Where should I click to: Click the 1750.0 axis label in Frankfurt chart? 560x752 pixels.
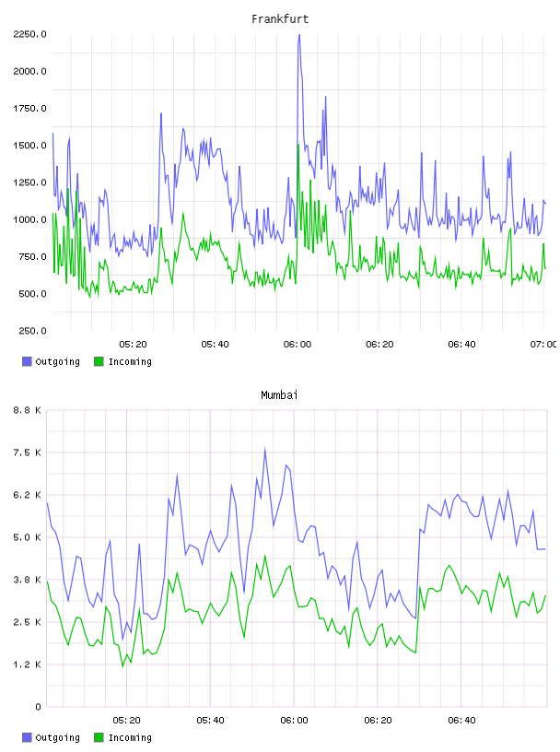(x=29, y=109)
